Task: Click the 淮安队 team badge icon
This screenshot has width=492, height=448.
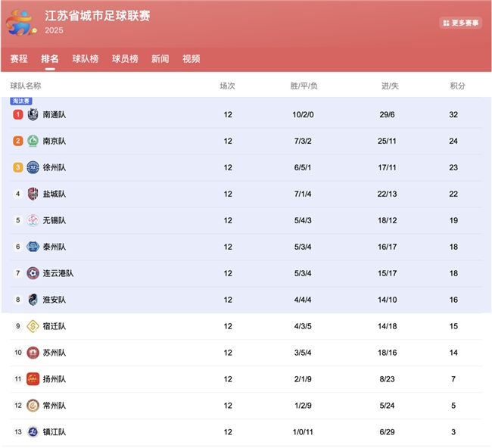Action: coord(33,300)
